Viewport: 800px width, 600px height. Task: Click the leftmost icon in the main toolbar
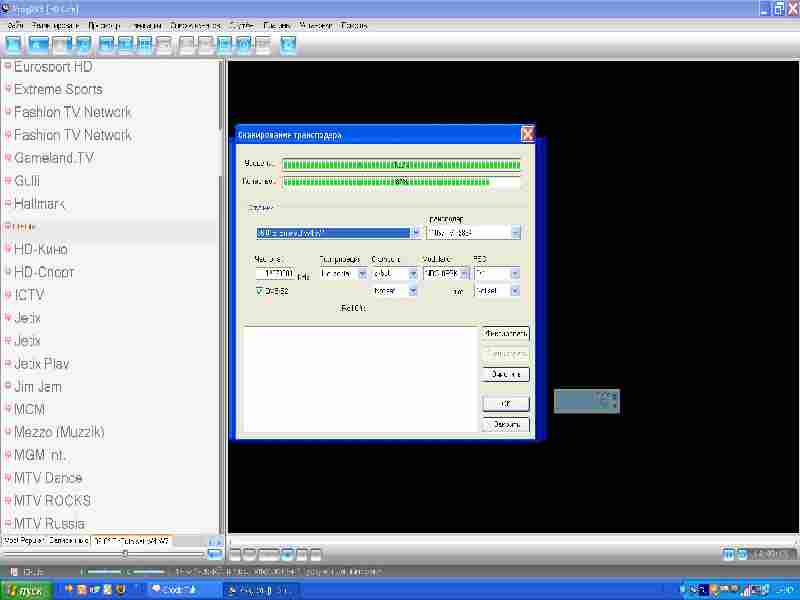pyautogui.click(x=14, y=44)
